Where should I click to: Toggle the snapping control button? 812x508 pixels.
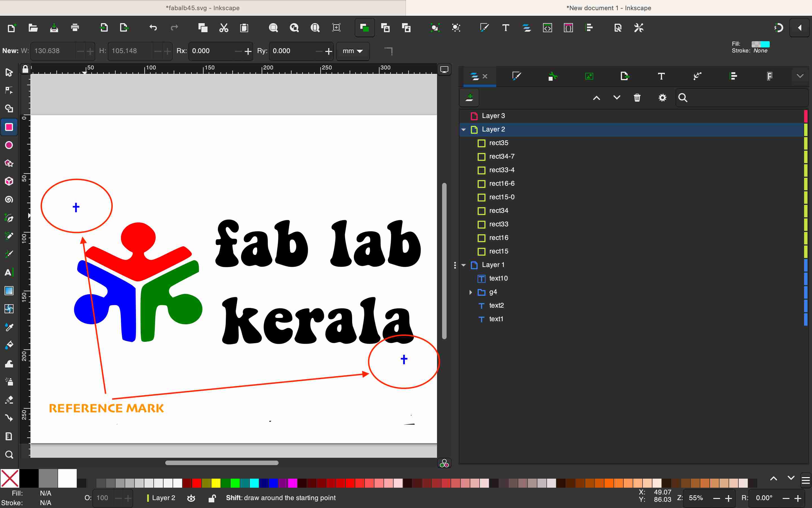[x=778, y=28]
